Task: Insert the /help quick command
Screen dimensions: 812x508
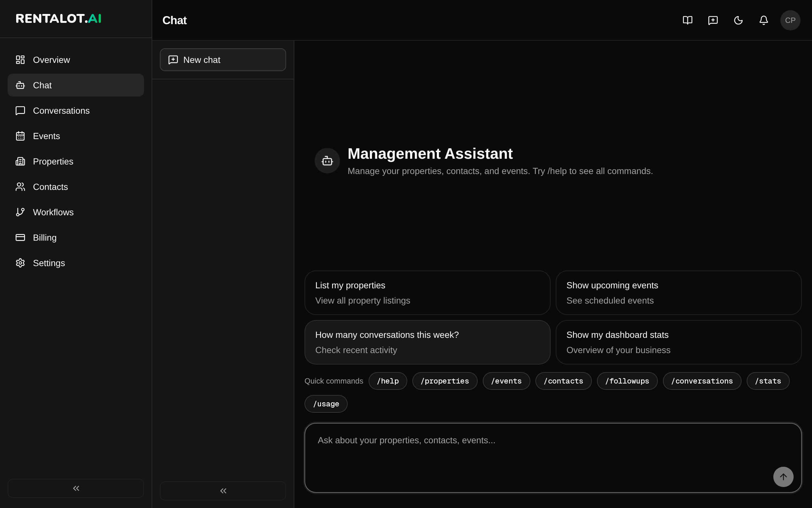Action: point(388,381)
